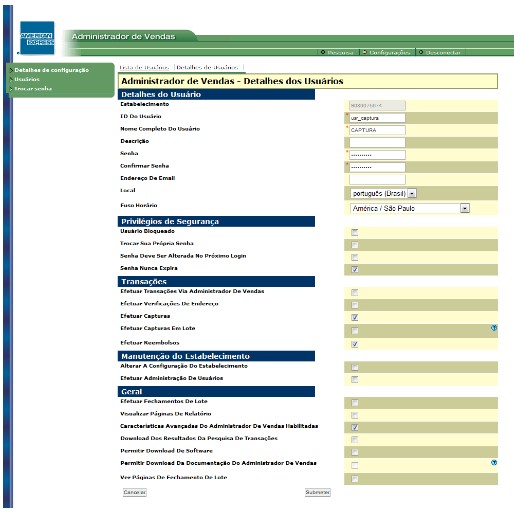Image resolution: width=514 pixels, height=512 pixels.
Task: Toggle the Usuário Bloqueado checkbox
Action: pyautogui.click(x=355, y=232)
